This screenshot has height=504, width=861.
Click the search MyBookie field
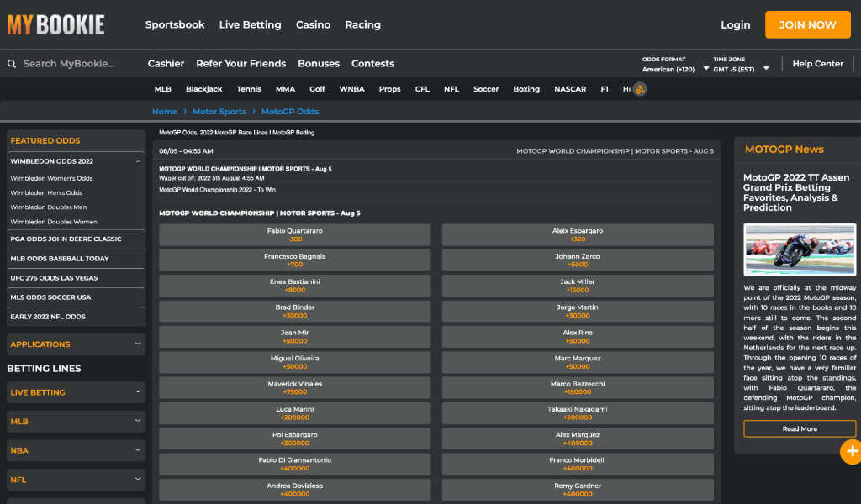click(x=70, y=64)
